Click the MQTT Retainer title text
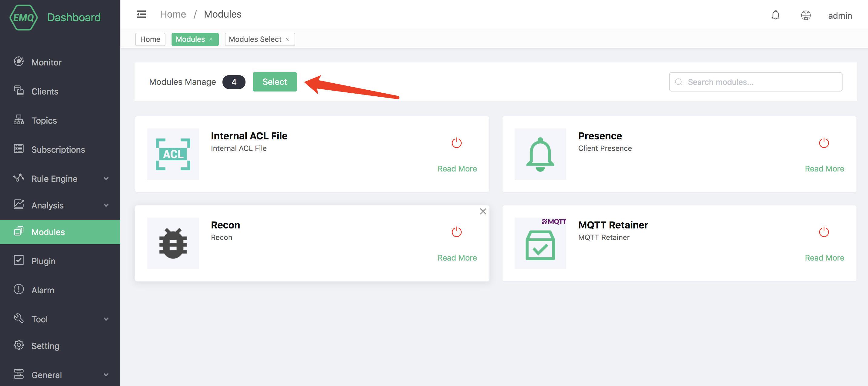Screen dimensions: 868x386 [613, 225]
